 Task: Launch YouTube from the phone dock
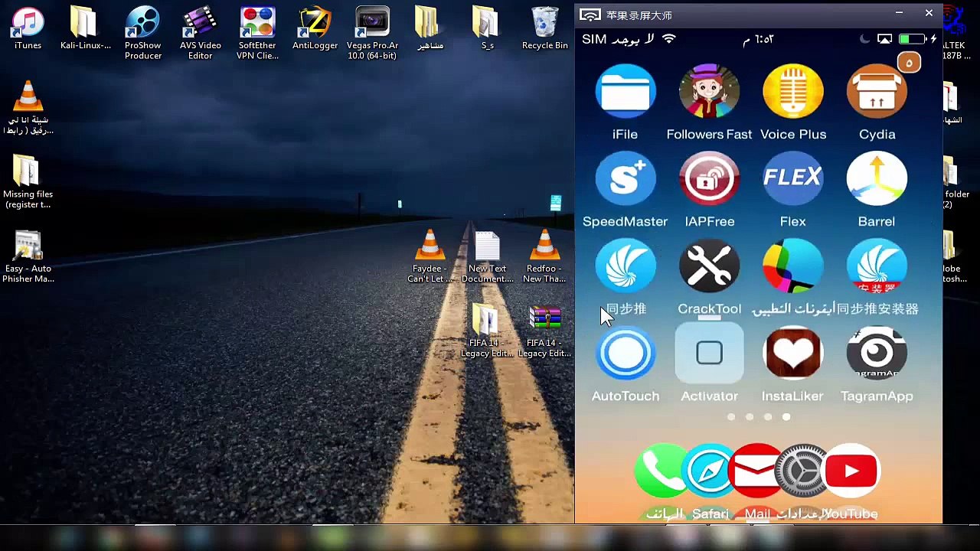pos(851,471)
